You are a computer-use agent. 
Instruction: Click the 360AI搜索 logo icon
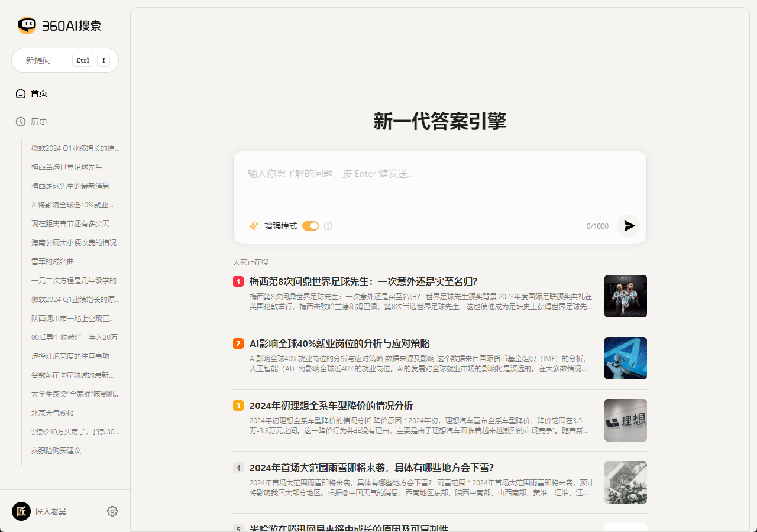[x=27, y=25]
